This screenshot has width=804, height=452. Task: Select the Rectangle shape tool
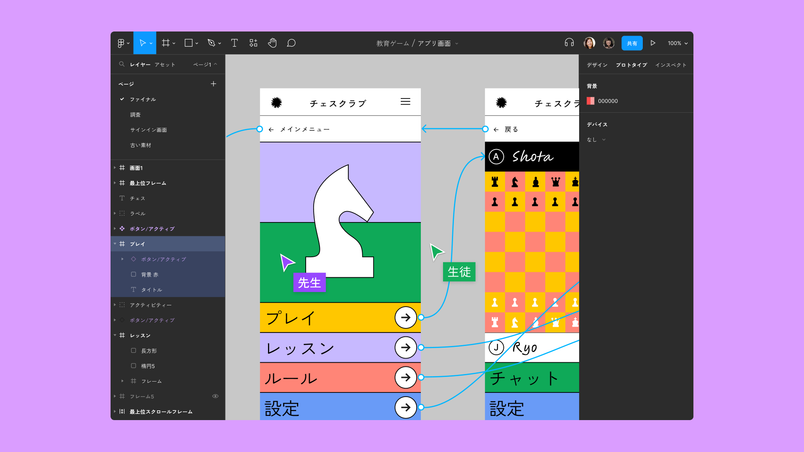point(189,43)
